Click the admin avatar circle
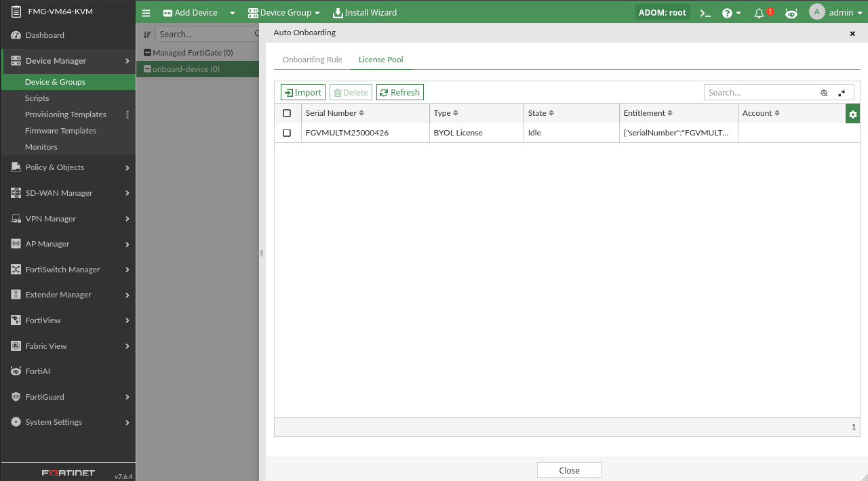This screenshot has width=868, height=481. click(816, 12)
